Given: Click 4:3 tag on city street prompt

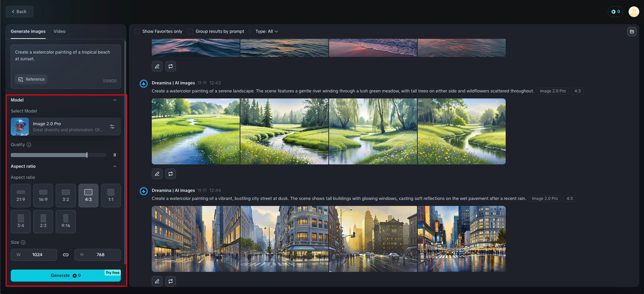Looking at the screenshot, I should click(x=570, y=199).
